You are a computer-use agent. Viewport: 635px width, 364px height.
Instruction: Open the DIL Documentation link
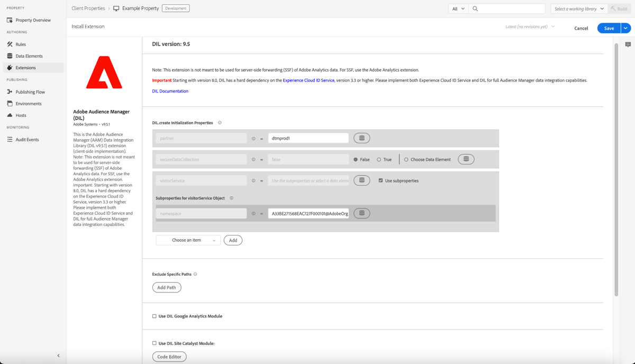[x=170, y=90]
